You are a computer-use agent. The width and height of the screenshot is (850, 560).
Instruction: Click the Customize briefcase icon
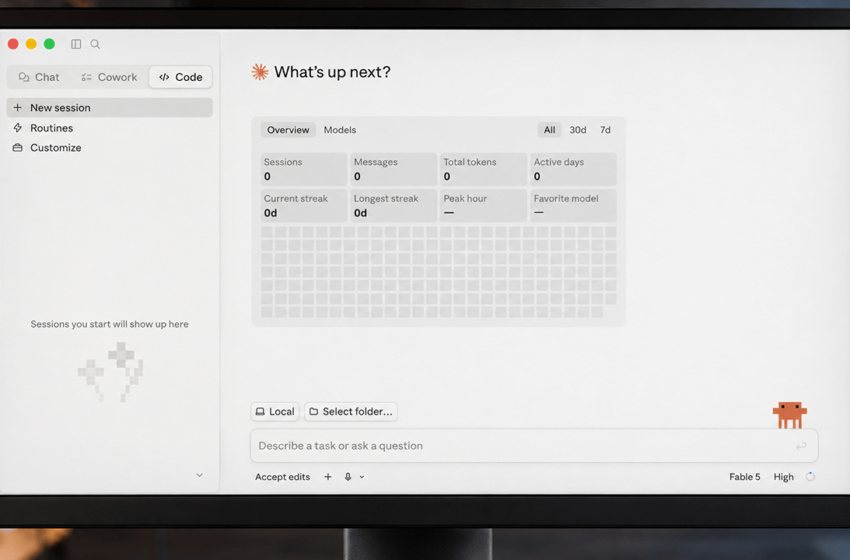click(17, 147)
